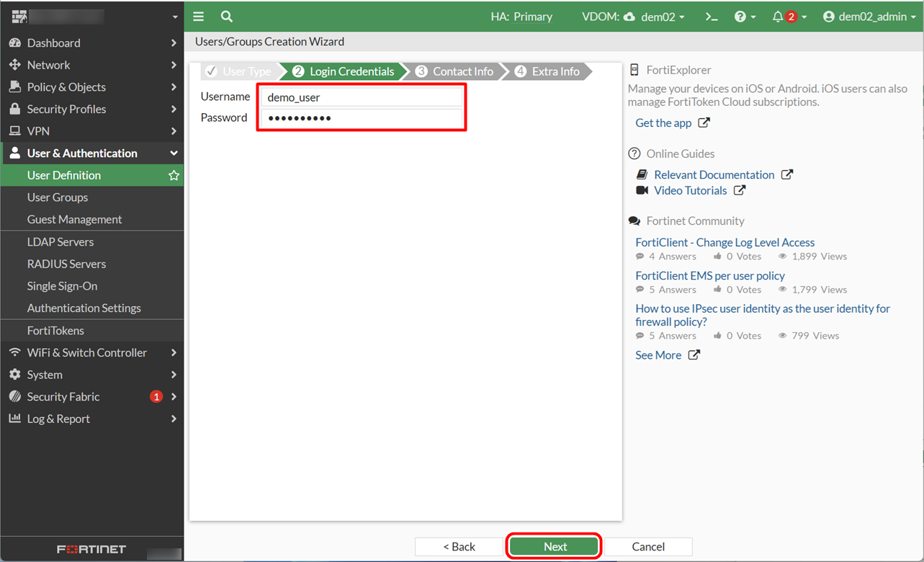
Task: Select the Extra Info wizard step
Action: (548, 71)
